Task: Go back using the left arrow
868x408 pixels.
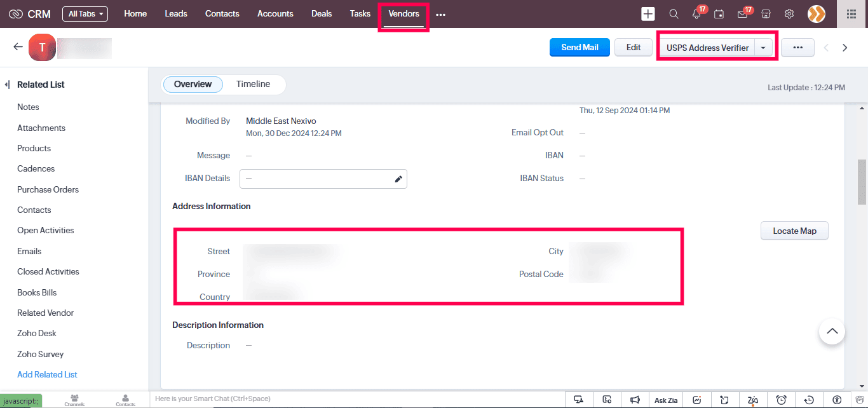Action: pyautogui.click(x=18, y=47)
